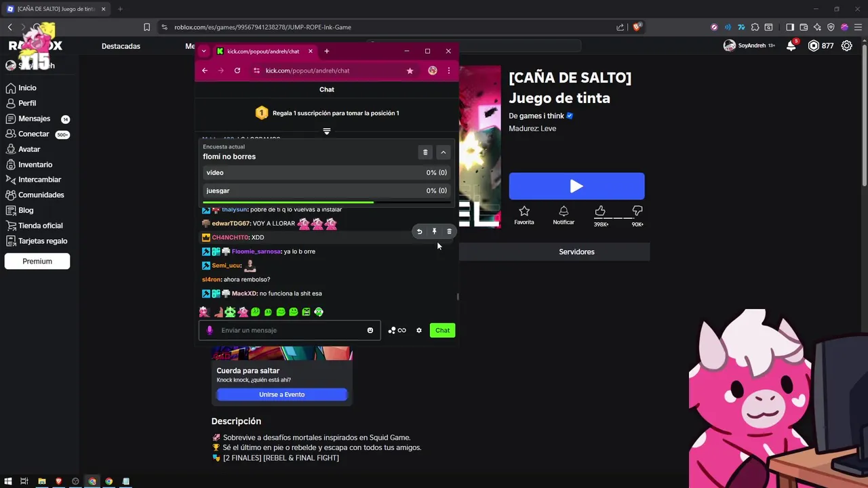Open Roblox settings gear icon

[x=847, y=46]
